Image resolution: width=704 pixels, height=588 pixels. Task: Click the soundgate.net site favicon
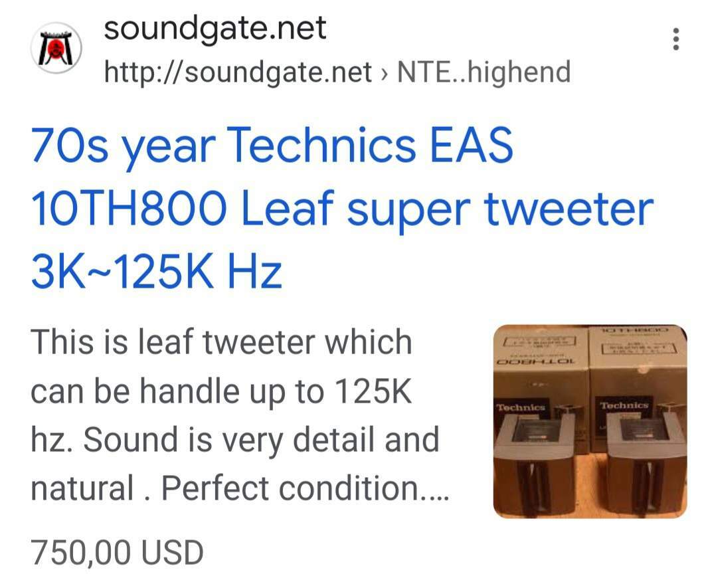(56, 48)
